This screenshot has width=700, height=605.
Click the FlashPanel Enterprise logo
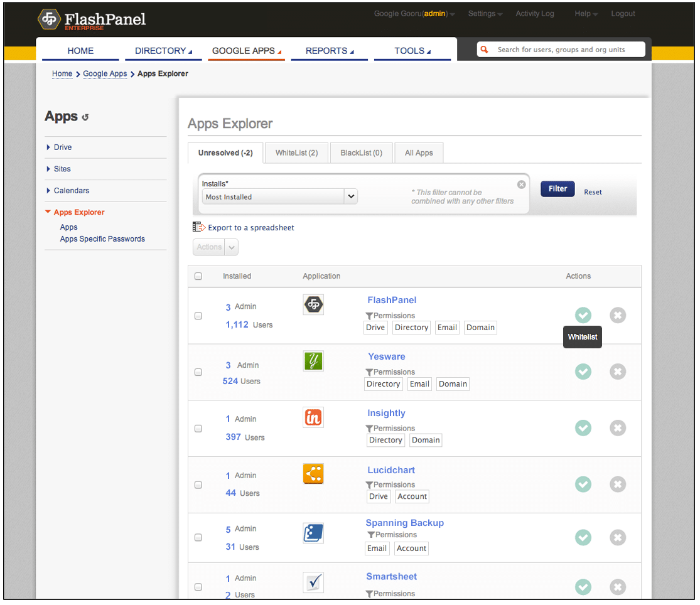point(92,19)
